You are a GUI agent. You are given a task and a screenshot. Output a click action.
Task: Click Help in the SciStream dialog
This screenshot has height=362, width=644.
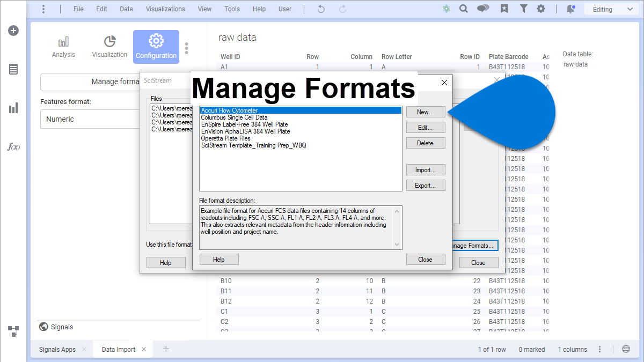[x=166, y=263]
